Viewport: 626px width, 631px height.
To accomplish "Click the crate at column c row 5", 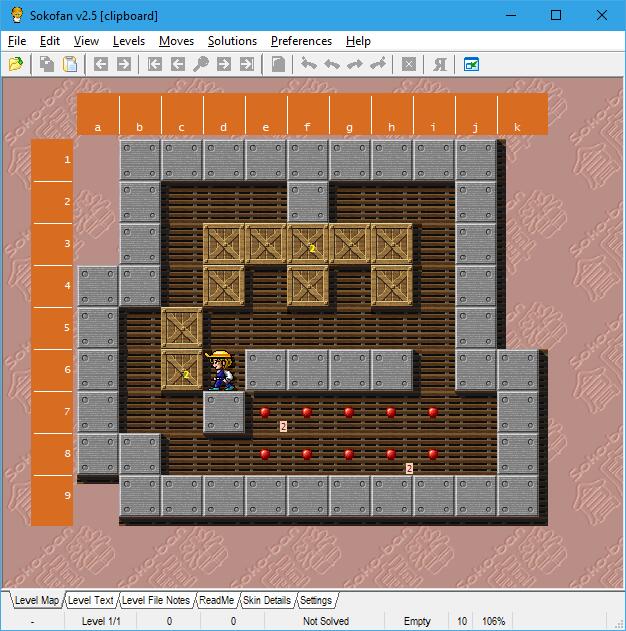I will [x=182, y=328].
